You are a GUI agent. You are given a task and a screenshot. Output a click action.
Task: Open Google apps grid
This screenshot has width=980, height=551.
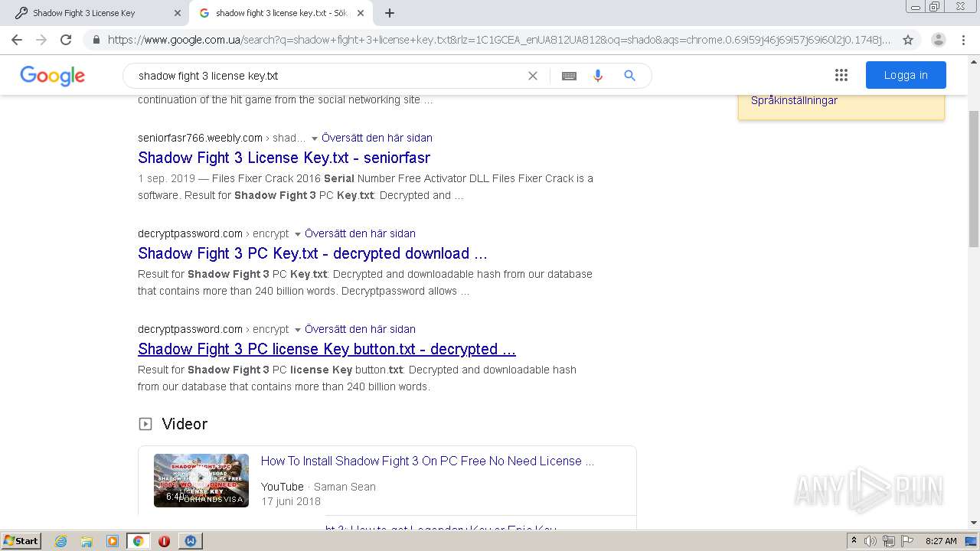[841, 75]
